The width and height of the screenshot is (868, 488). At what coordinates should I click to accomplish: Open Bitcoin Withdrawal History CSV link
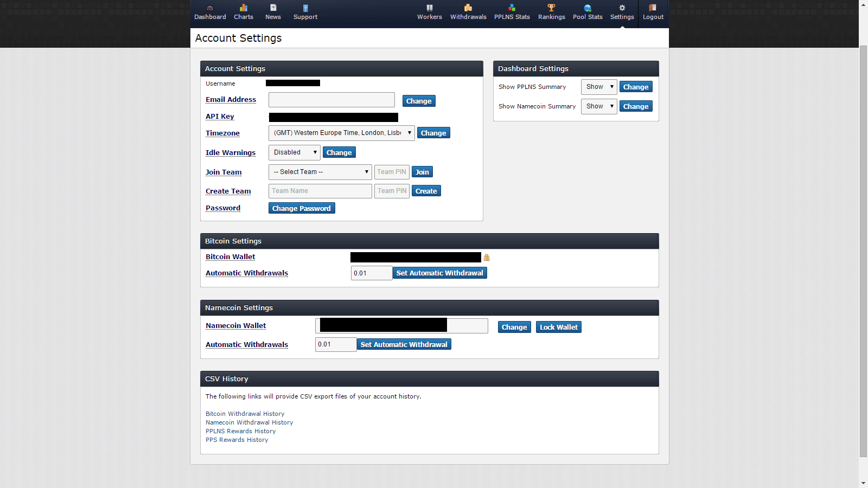(245, 414)
